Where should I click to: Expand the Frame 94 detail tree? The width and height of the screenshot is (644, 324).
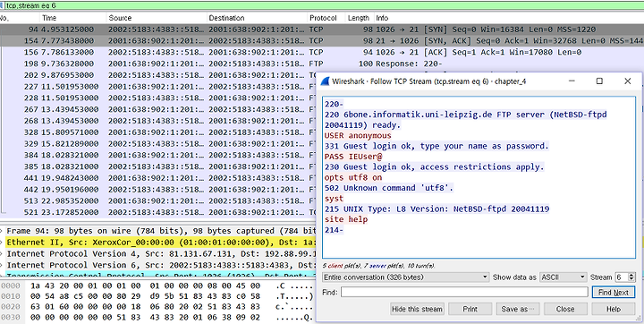pos(2,231)
